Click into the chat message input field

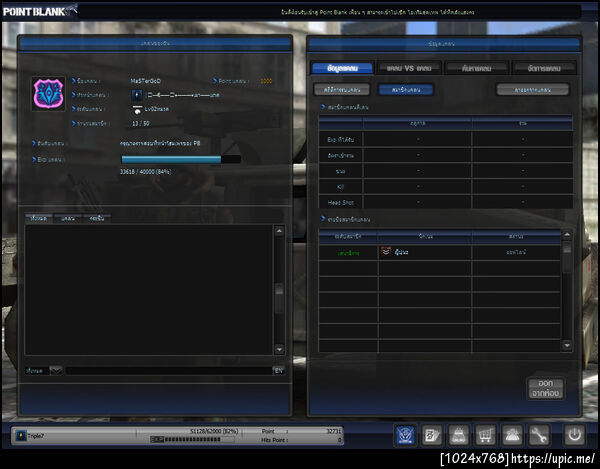tap(168, 370)
